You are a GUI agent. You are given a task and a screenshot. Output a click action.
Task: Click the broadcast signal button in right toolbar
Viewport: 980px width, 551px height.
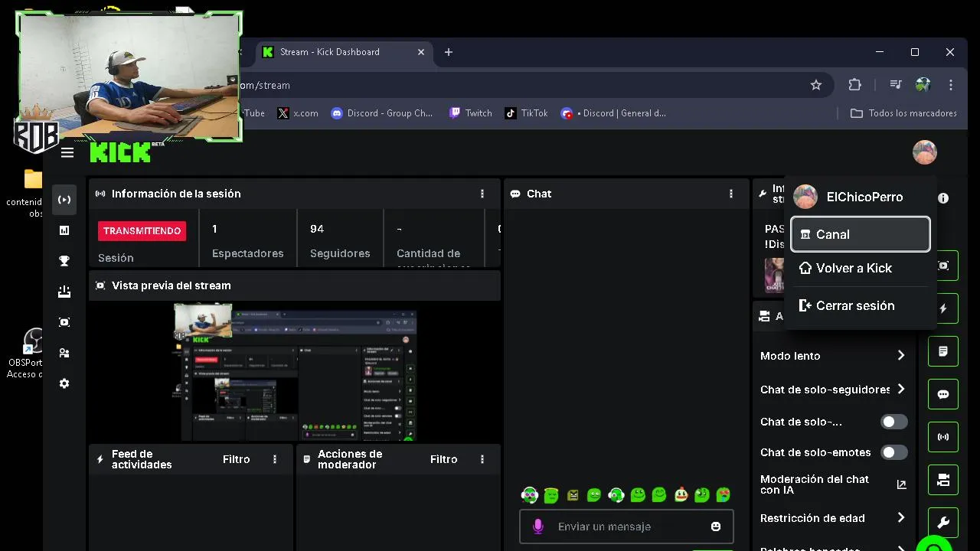click(943, 437)
